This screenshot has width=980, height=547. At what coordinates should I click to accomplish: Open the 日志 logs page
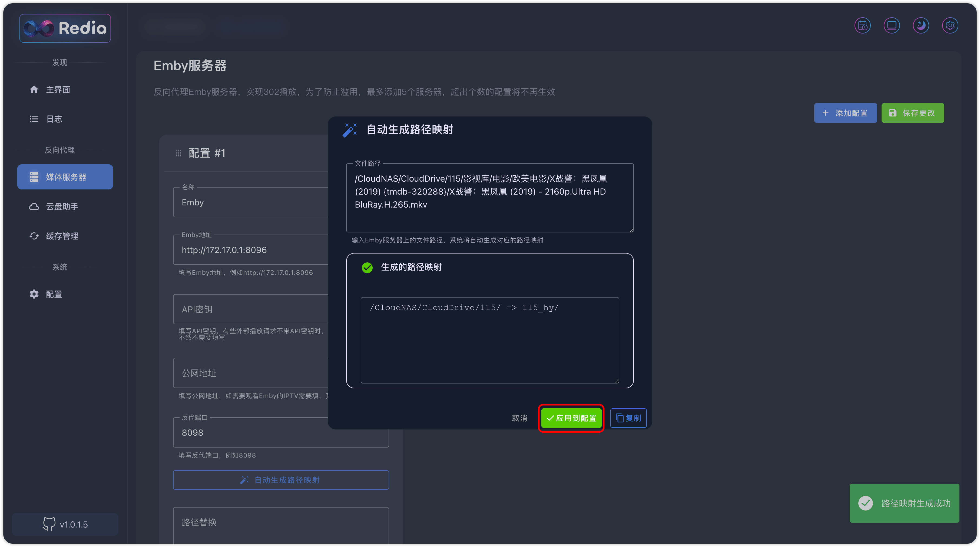[x=54, y=119]
